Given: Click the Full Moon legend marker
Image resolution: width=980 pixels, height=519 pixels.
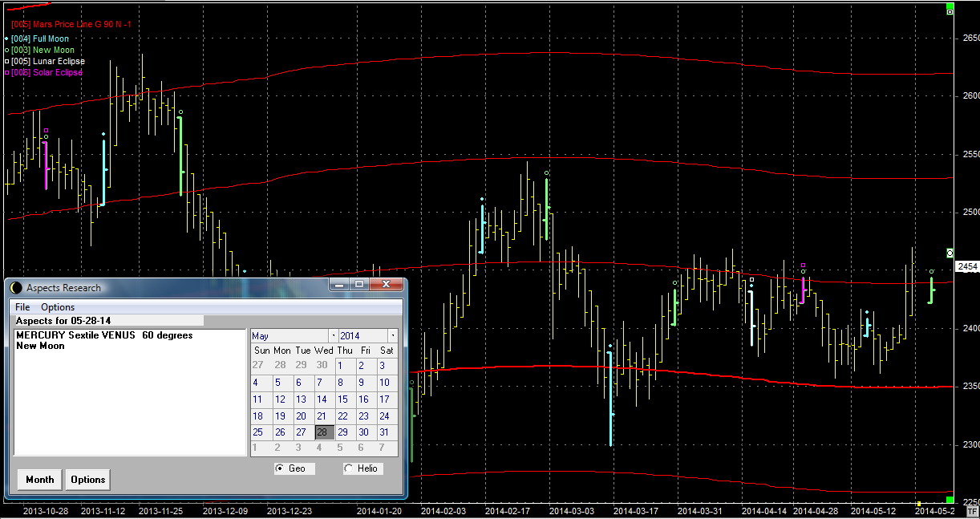Looking at the screenshot, I should pos(7,39).
